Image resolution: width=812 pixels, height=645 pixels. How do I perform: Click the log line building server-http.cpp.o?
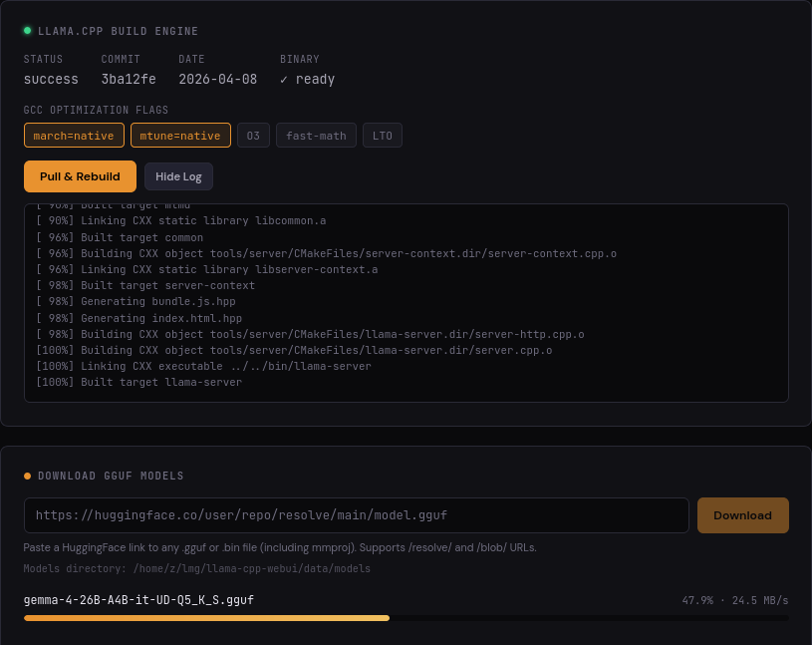tap(310, 334)
